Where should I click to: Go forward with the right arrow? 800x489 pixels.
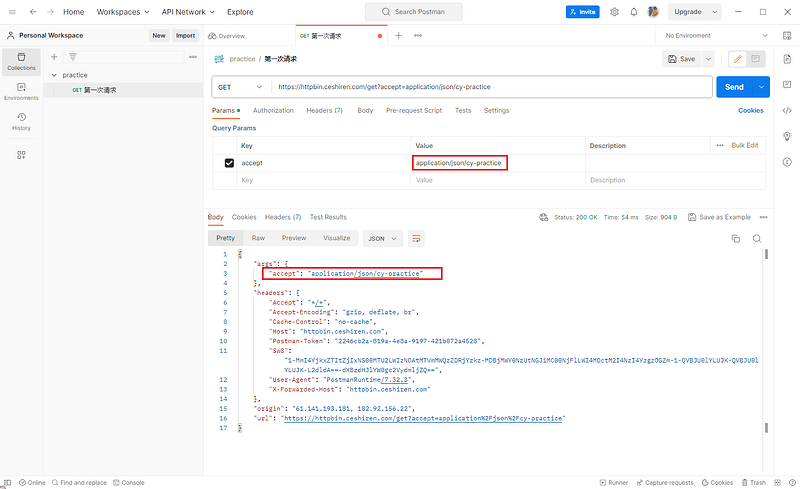[x=50, y=12]
